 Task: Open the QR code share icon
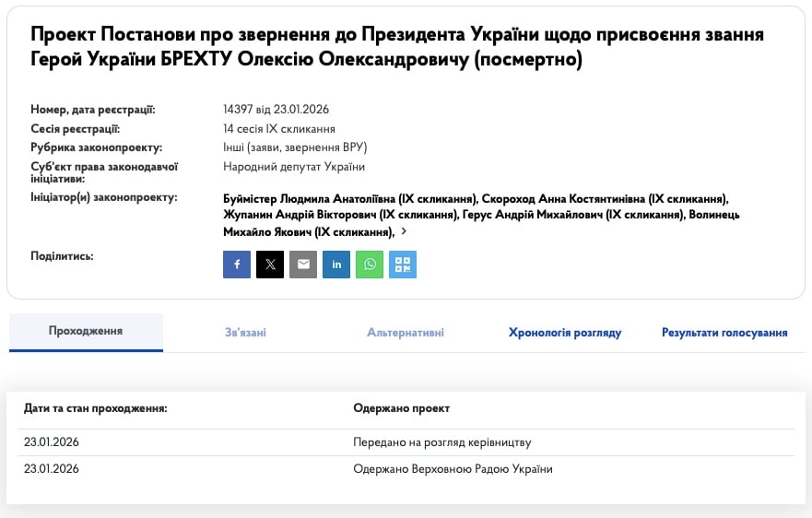pyautogui.click(x=403, y=265)
